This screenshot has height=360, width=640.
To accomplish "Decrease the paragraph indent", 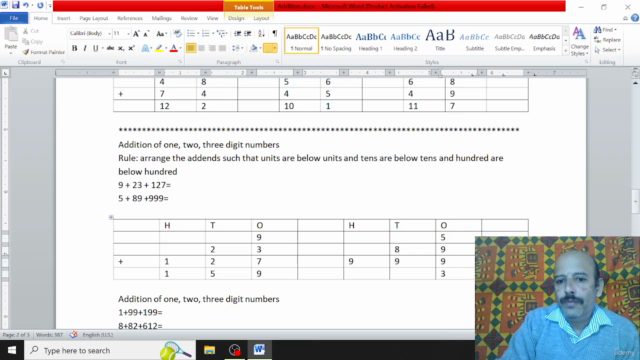I will pyautogui.click(x=238, y=33).
